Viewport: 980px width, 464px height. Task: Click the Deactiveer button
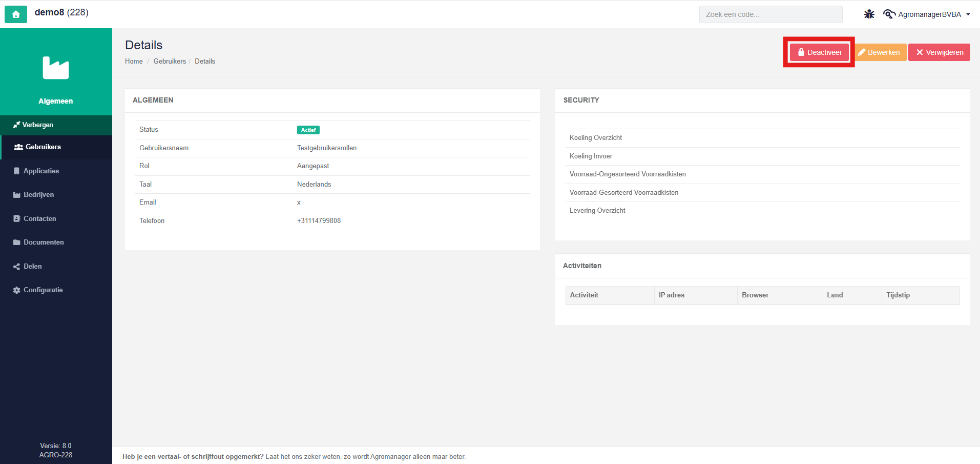pos(819,52)
